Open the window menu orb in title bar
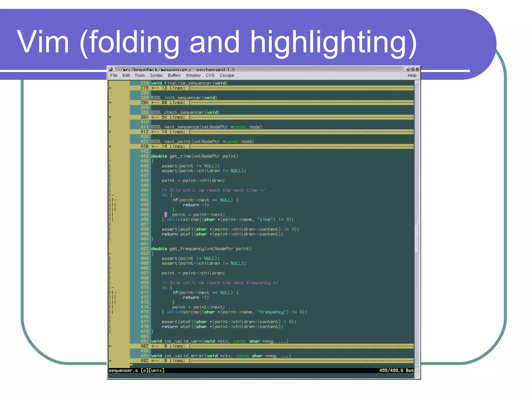Image resolution: width=532 pixels, height=399 pixels. pos(111,69)
